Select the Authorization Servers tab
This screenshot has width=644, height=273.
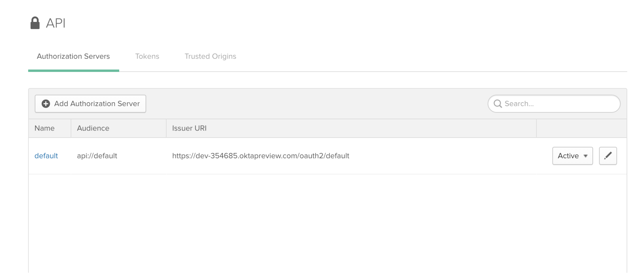[73, 56]
